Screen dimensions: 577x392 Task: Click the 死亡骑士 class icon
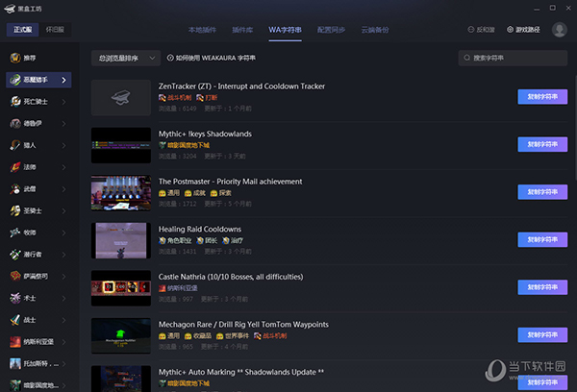(x=14, y=102)
